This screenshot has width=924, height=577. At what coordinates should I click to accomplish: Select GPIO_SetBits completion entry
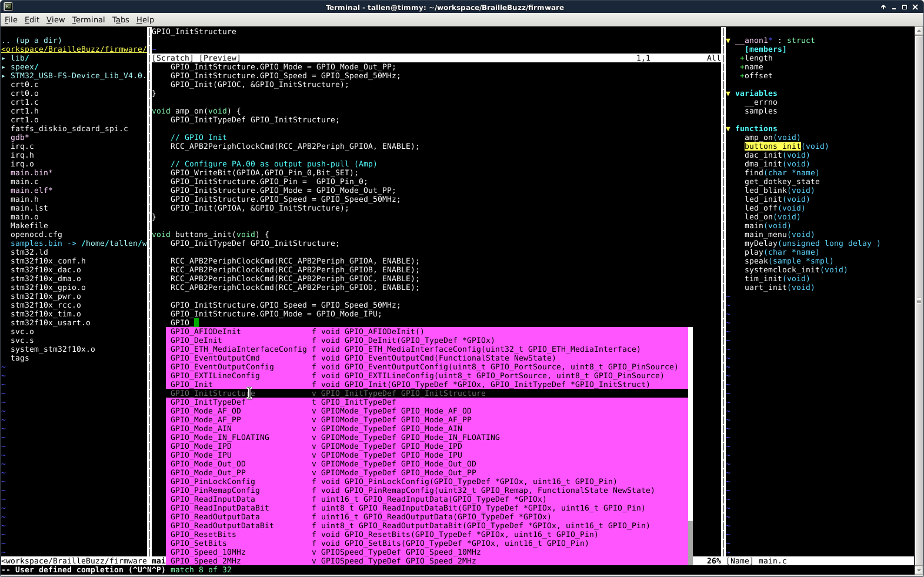tap(427, 543)
